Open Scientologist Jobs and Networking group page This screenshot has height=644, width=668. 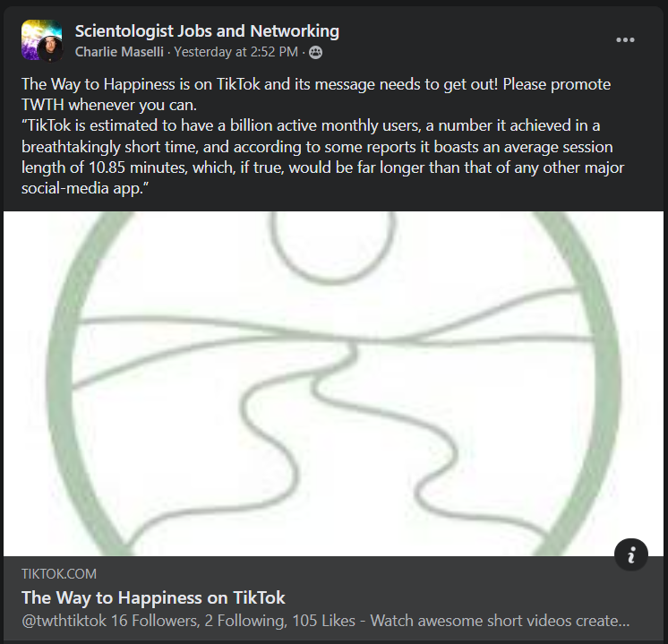click(x=207, y=31)
